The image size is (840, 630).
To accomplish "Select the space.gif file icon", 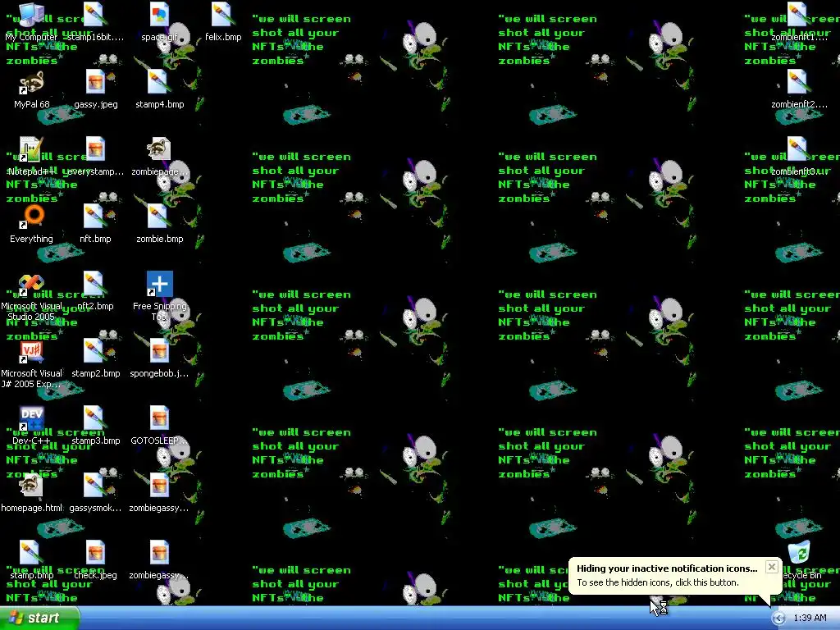I will (x=160, y=15).
